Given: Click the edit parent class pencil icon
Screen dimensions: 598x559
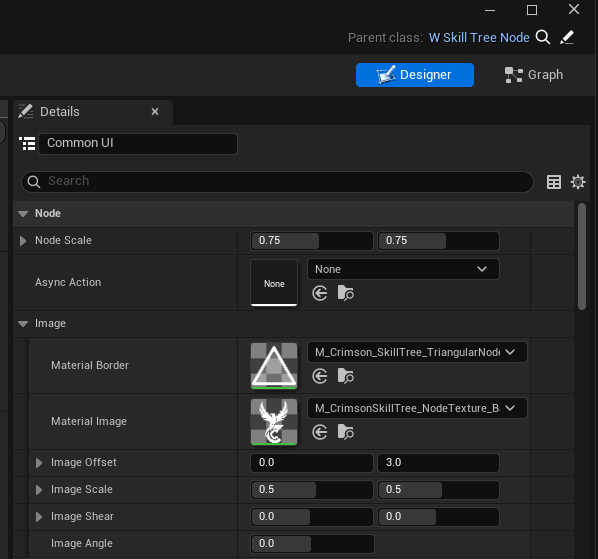Looking at the screenshot, I should point(567,37).
